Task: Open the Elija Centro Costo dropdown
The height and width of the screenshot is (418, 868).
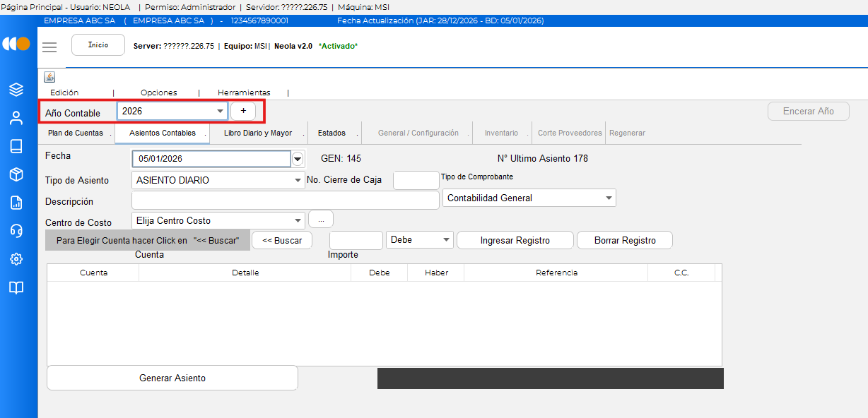Action: coord(218,220)
